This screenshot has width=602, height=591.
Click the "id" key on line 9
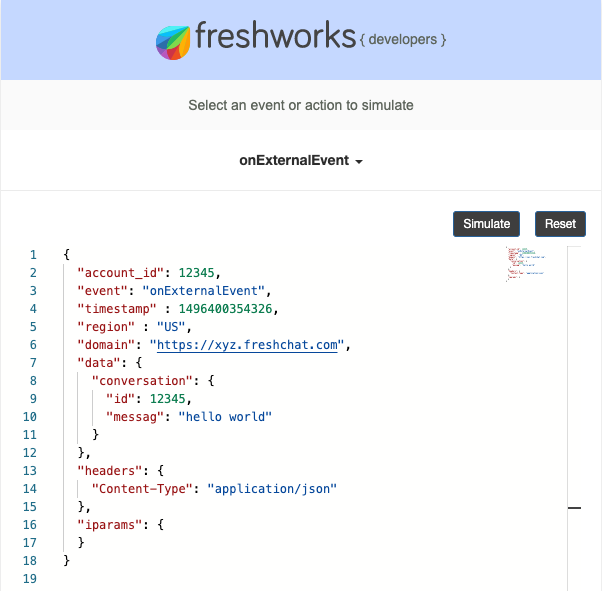point(121,399)
